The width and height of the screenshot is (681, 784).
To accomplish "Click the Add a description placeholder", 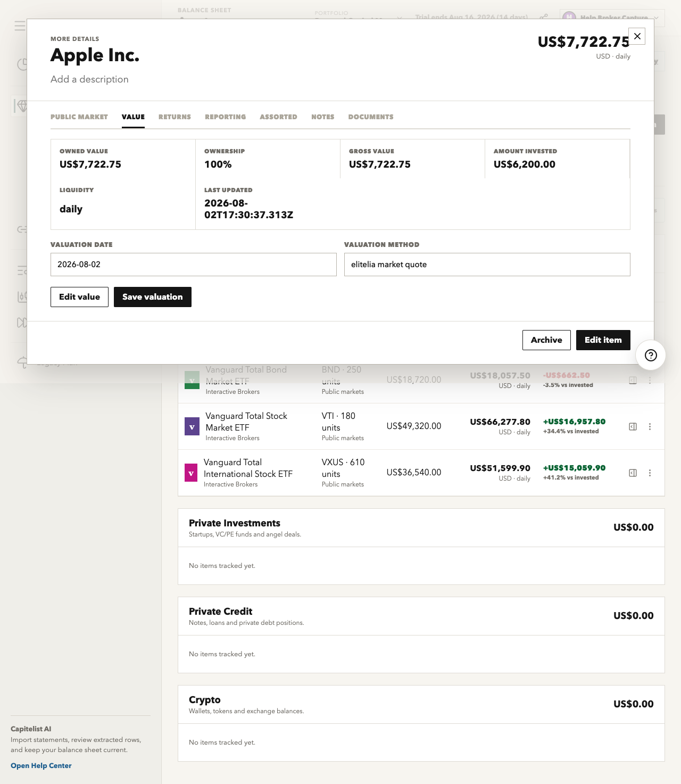I will pyautogui.click(x=89, y=79).
